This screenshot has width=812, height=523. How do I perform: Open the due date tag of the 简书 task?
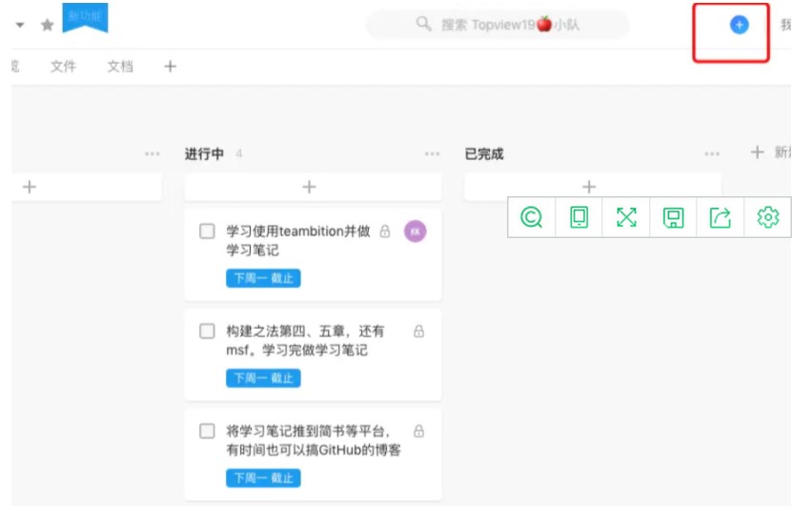pyautogui.click(x=263, y=478)
